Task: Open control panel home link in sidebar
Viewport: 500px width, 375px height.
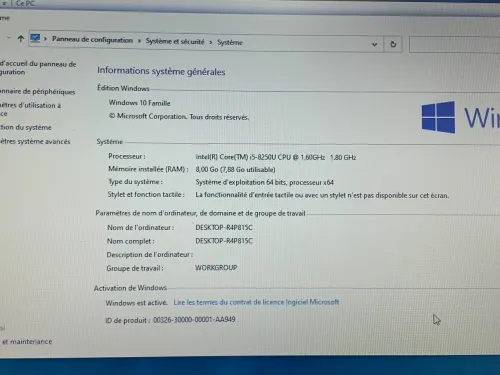Action: pyautogui.click(x=38, y=68)
